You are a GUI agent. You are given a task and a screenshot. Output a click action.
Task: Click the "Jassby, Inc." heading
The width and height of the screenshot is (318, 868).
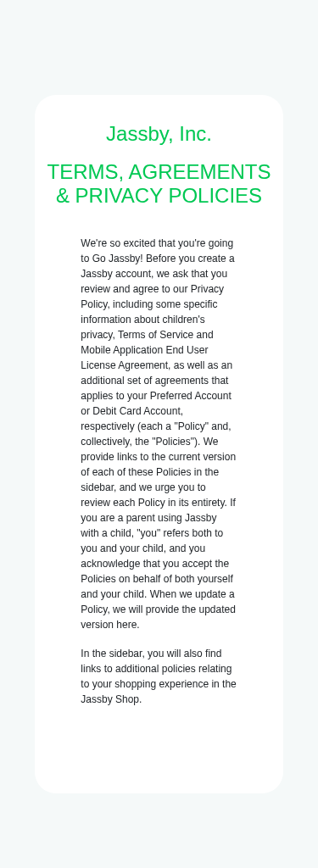(159, 134)
